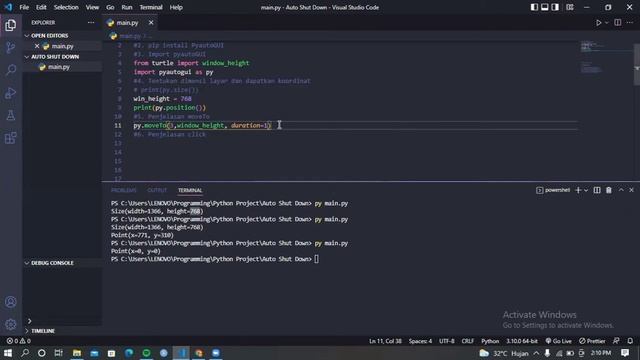Split the editor right

(618, 23)
